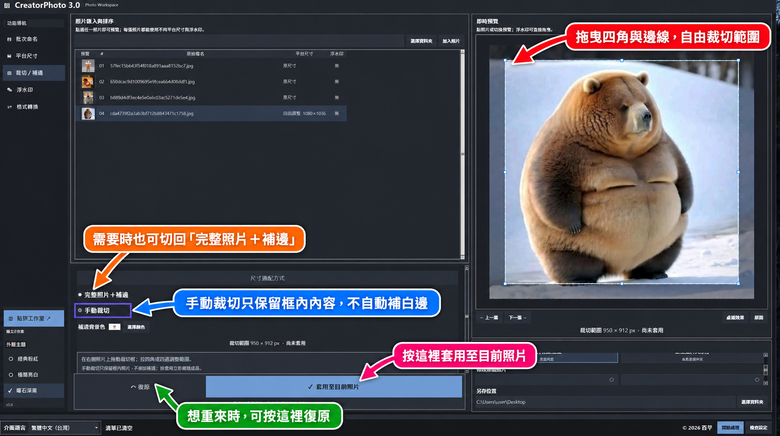Image resolution: width=780 pixels, height=436 pixels.
Task: Open the 平台尺寸 sidebar item
Action: click(34, 56)
